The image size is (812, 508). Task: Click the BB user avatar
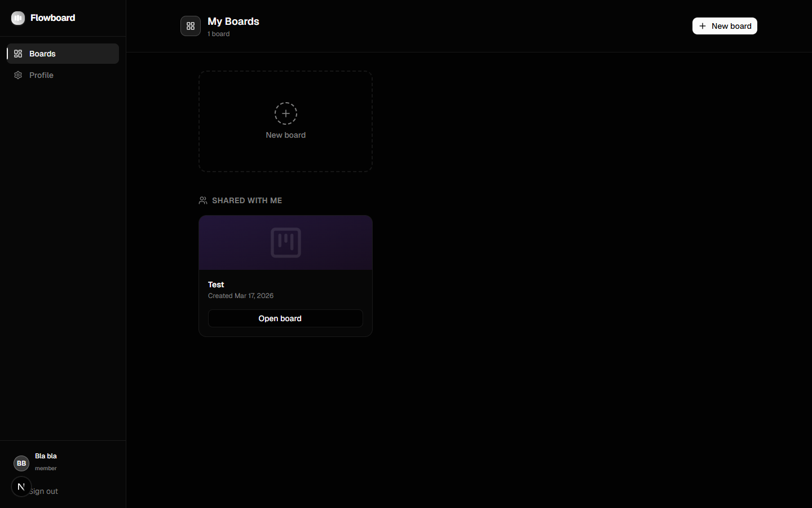click(21, 463)
